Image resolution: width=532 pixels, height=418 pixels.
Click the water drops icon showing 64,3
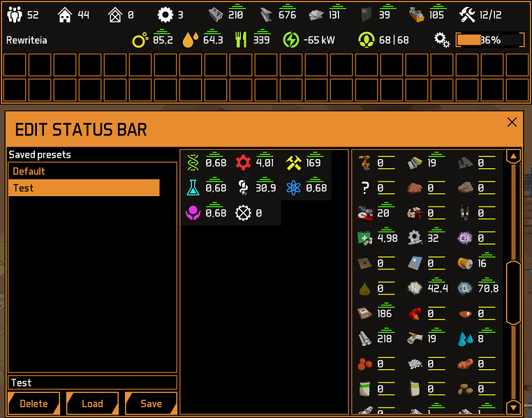click(191, 40)
